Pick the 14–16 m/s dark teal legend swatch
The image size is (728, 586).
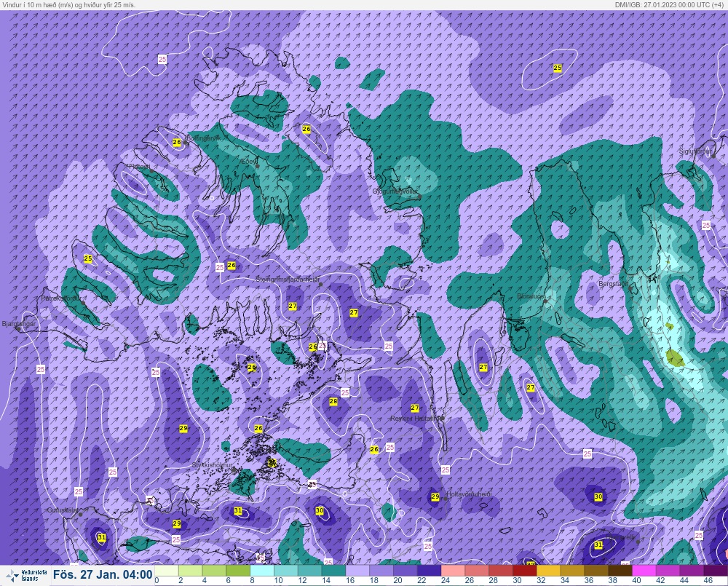coord(333,570)
